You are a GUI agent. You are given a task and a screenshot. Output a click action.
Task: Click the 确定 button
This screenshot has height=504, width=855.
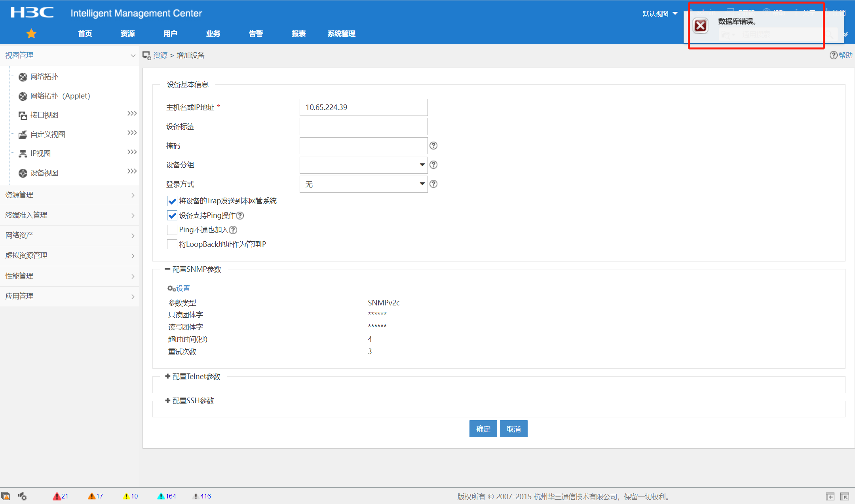tap(483, 429)
